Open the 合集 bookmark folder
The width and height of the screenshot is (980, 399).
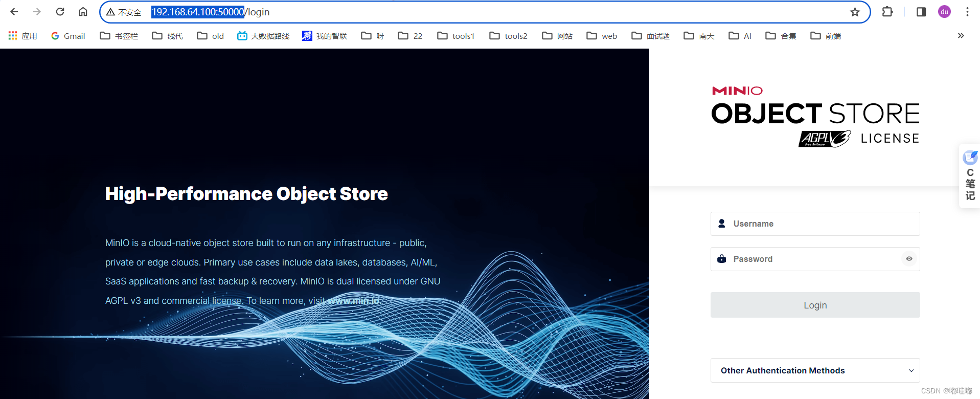point(781,36)
